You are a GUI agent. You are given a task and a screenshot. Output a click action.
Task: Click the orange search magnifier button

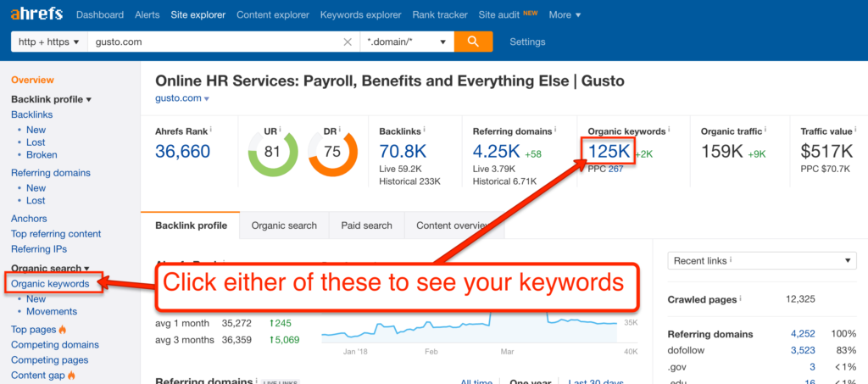[x=473, y=42]
